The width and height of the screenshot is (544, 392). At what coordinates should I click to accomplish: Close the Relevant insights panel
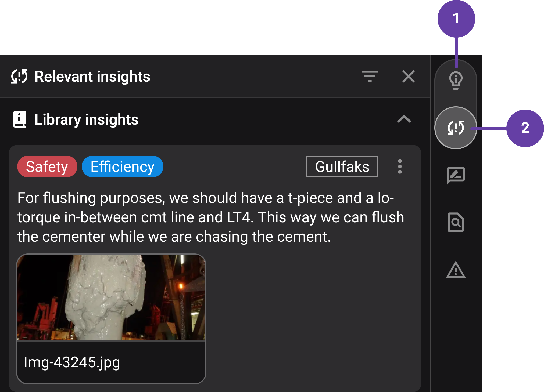pyautogui.click(x=408, y=76)
